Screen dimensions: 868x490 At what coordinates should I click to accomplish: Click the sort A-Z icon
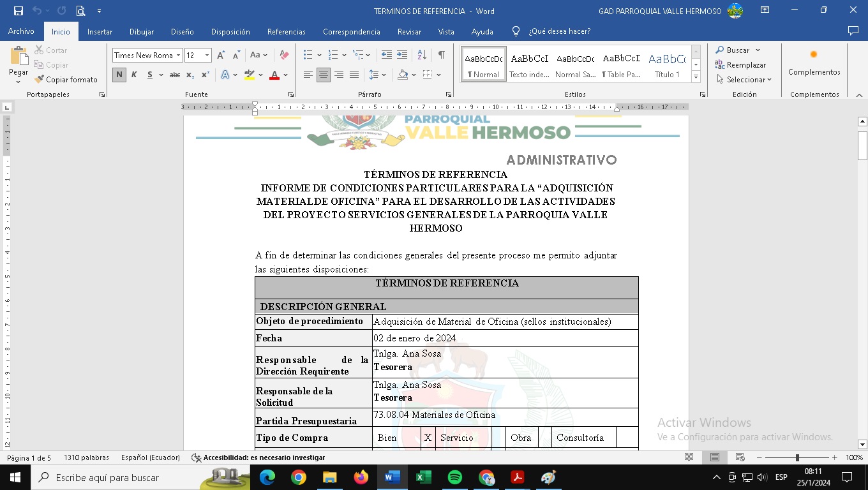pos(422,56)
